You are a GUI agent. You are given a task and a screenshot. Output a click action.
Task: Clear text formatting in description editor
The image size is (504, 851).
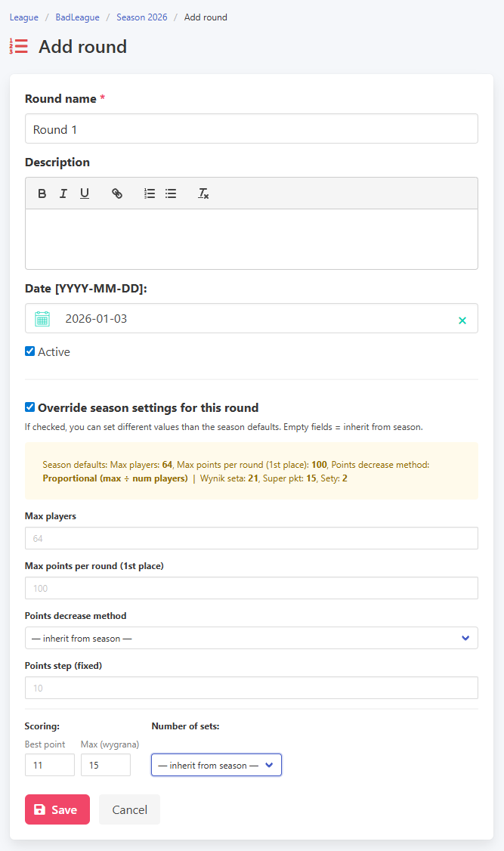pos(203,193)
